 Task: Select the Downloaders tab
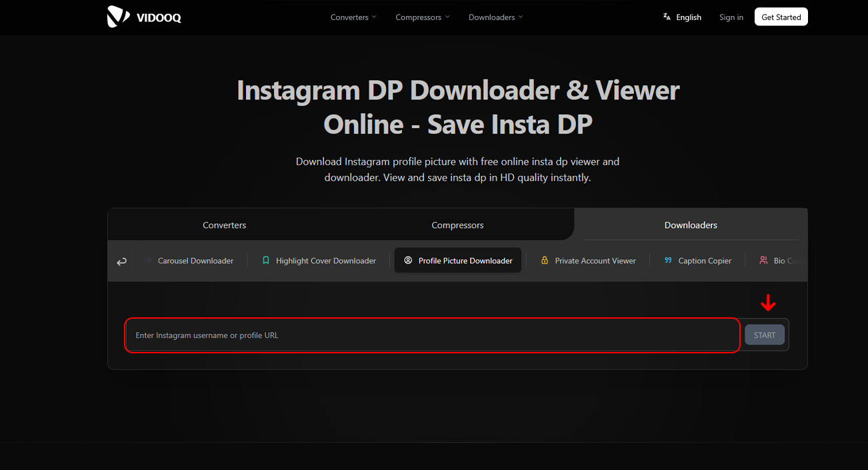[691, 225]
